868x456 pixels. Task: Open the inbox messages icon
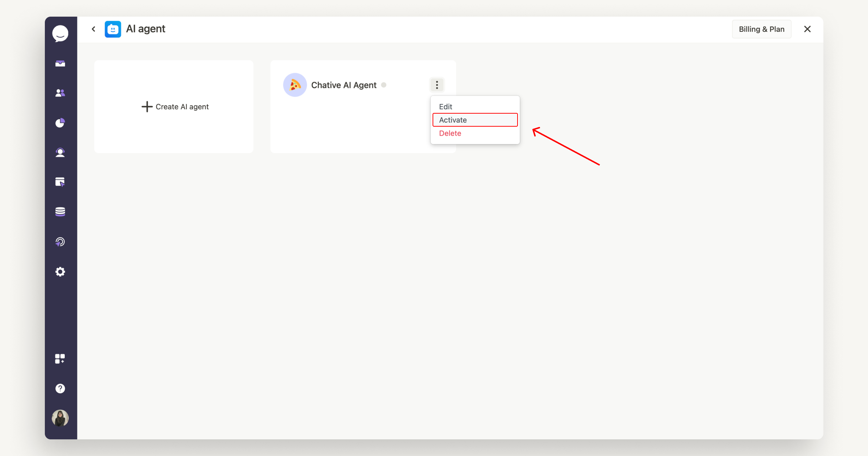click(x=60, y=63)
